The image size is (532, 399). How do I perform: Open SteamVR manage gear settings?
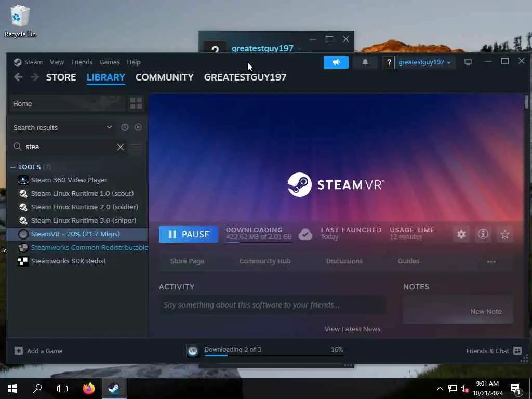tap(461, 234)
